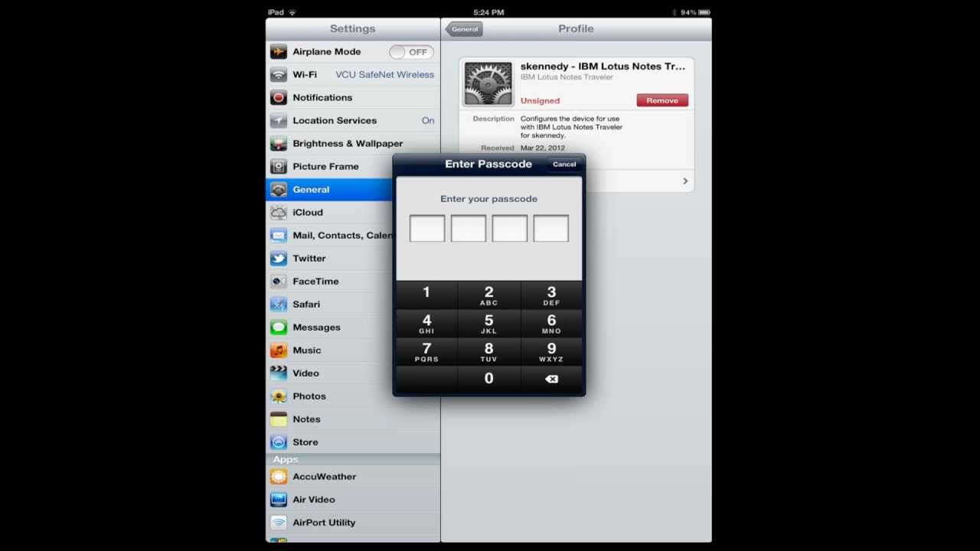The width and height of the screenshot is (980, 551).
Task: Tap the Bluetooth status bar icon
Action: [x=675, y=12]
